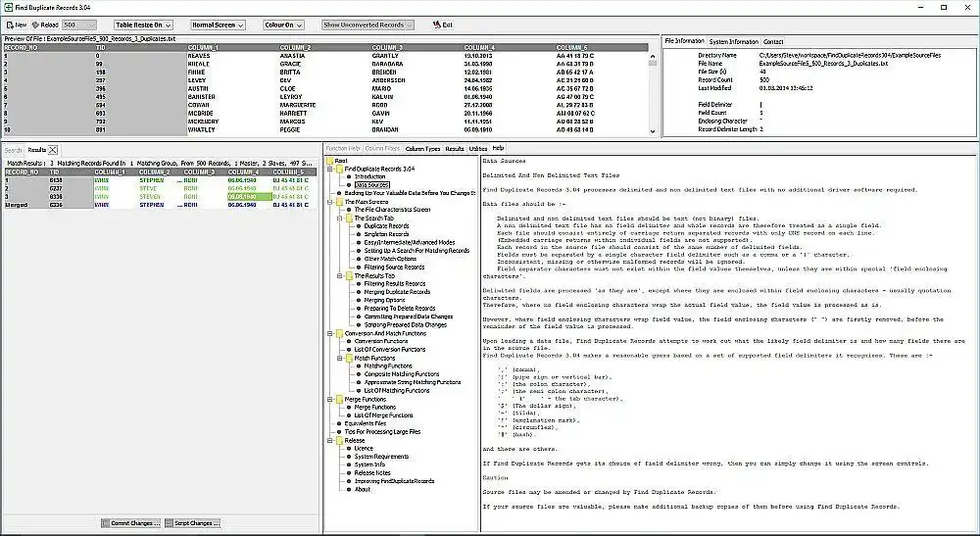Open the Duplicate Records help topic

386,226
